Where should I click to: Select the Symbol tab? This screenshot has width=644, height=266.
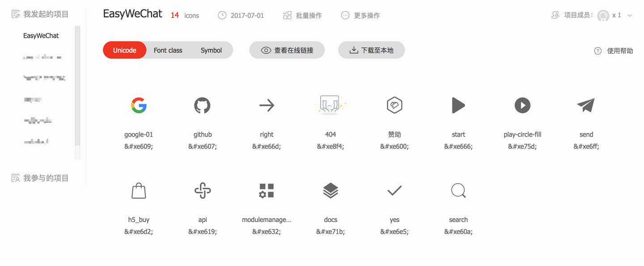coord(211,50)
